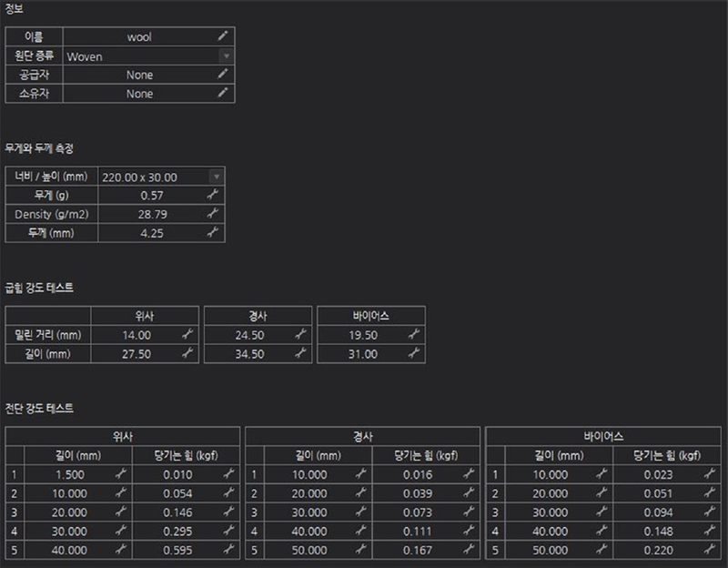Select the wool name field
Screen dimensions: 728x568
[x=139, y=37]
